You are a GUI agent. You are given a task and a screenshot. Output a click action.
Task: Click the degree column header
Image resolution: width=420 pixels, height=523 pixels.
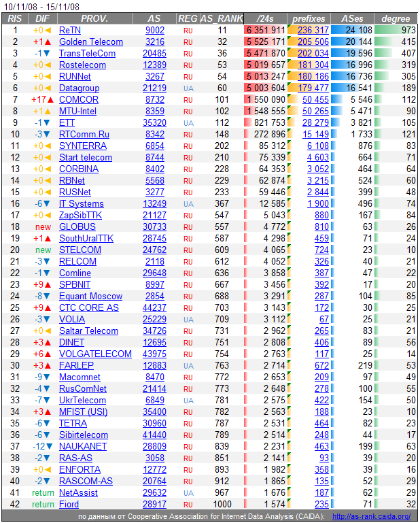pos(396,18)
